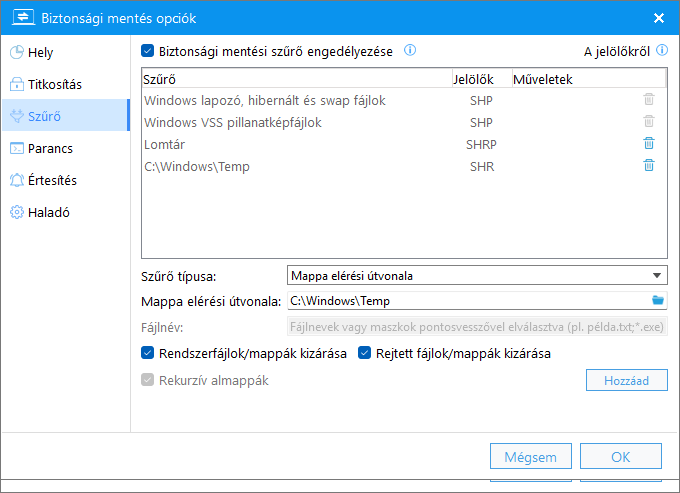The height and width of the screenshot is (493, 680).
Task: Click the Hozzáad button
Action: tap(627, 380)
